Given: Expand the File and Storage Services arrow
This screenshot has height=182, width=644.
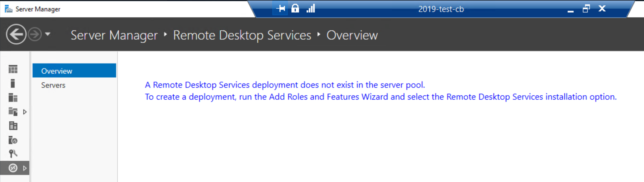Looking at the screenshot, I should click(25, 112).
